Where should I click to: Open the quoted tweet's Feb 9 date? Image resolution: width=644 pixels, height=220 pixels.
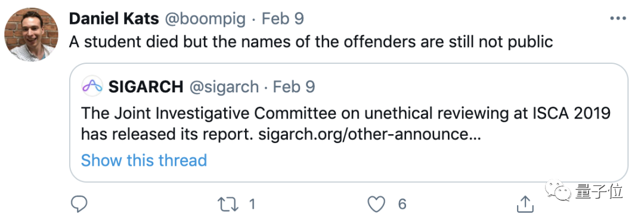(x=294, y=86)
